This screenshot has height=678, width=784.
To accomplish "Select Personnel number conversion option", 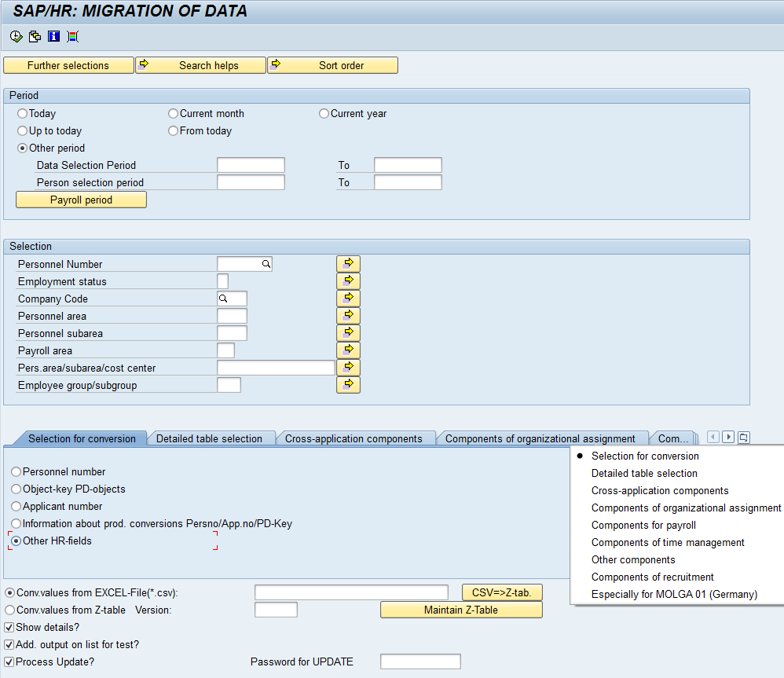I will tap(16, 472).
